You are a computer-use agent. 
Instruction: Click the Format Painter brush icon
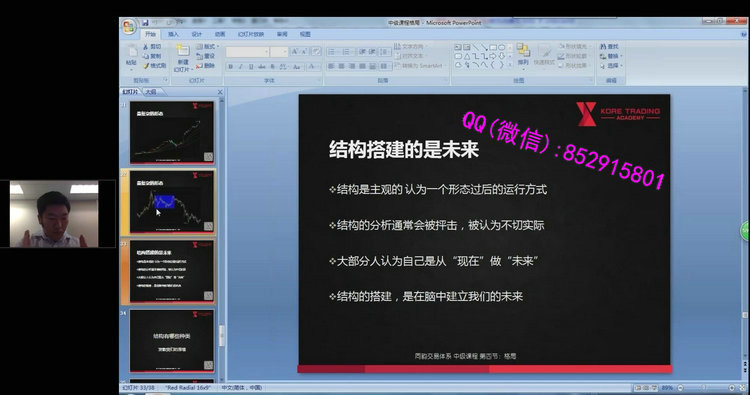pos(146,66)
